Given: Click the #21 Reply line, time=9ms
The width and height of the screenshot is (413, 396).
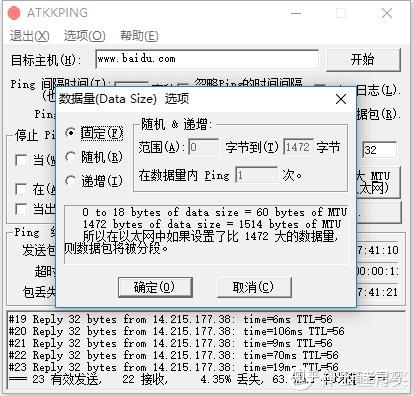Looking at the screenshot, I should [170, 343].
